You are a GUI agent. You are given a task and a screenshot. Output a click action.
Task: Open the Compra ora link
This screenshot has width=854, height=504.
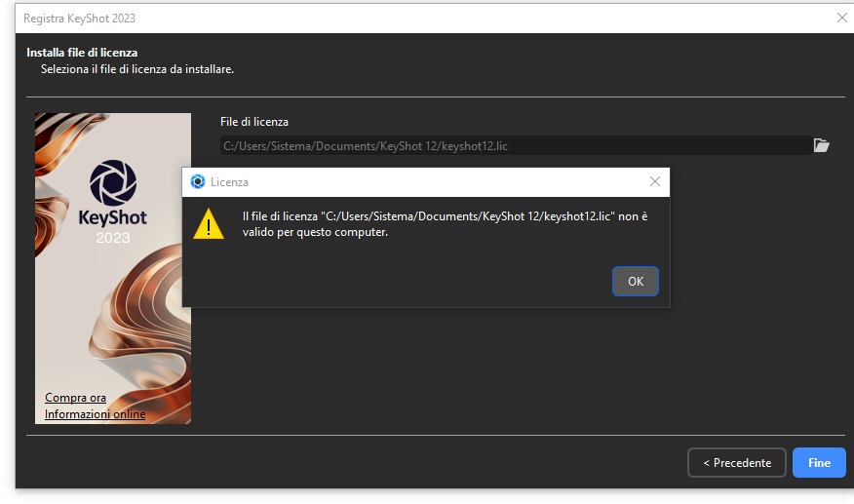pyautogui.click(x=75, y=397)
